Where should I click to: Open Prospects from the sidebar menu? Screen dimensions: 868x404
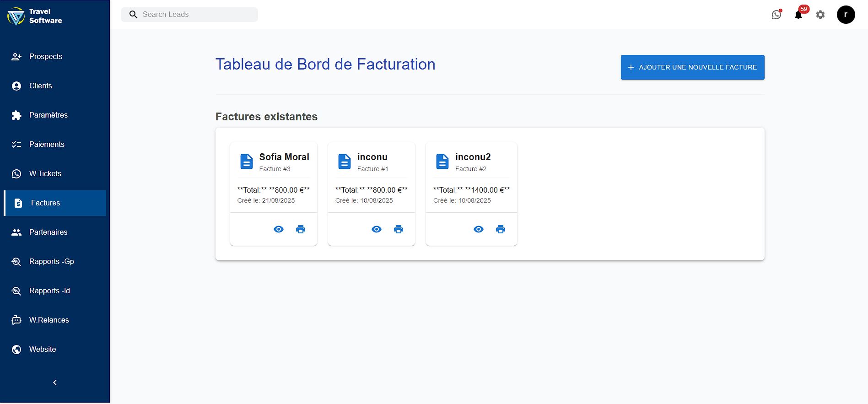pyautogui.click(x=45, y=56)
